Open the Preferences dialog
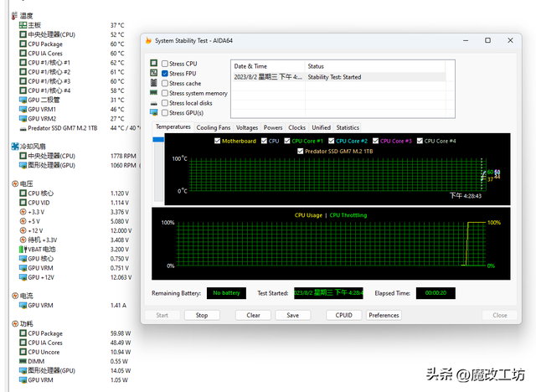 click(384, 315)
